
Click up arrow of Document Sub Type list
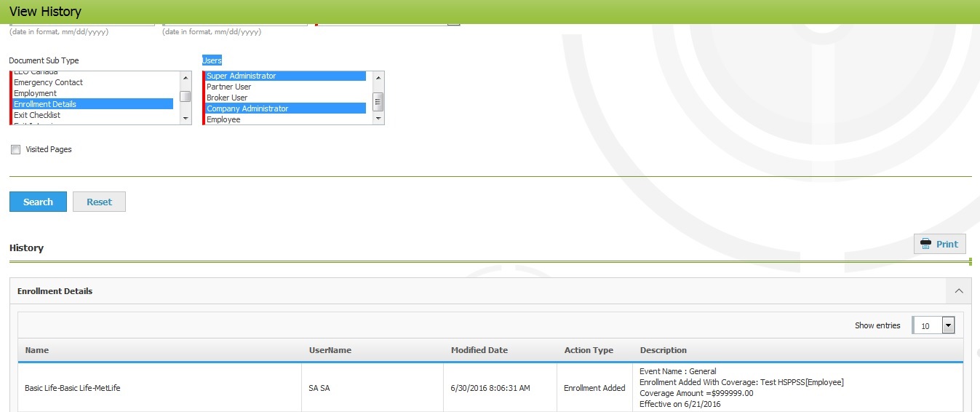186,77
